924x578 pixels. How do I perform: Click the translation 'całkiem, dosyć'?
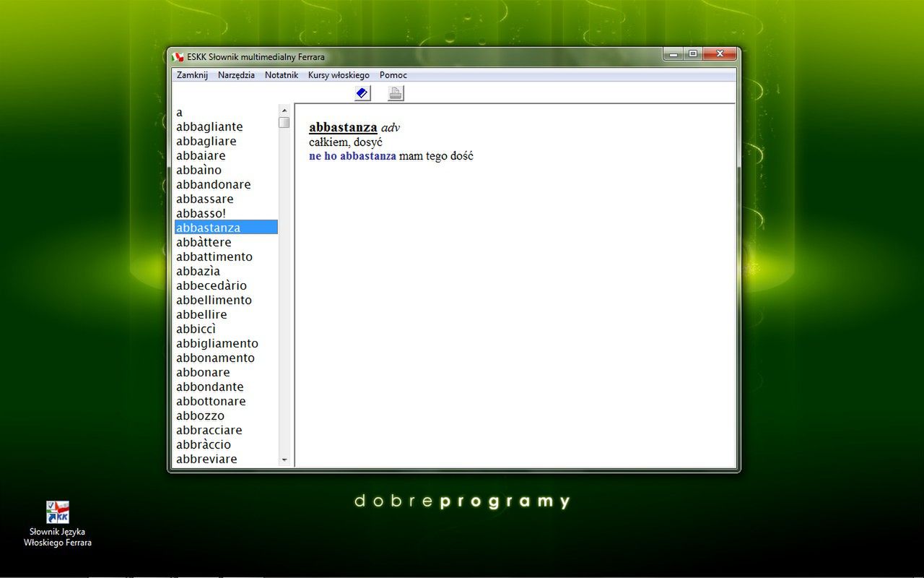[x=346, y=142]
